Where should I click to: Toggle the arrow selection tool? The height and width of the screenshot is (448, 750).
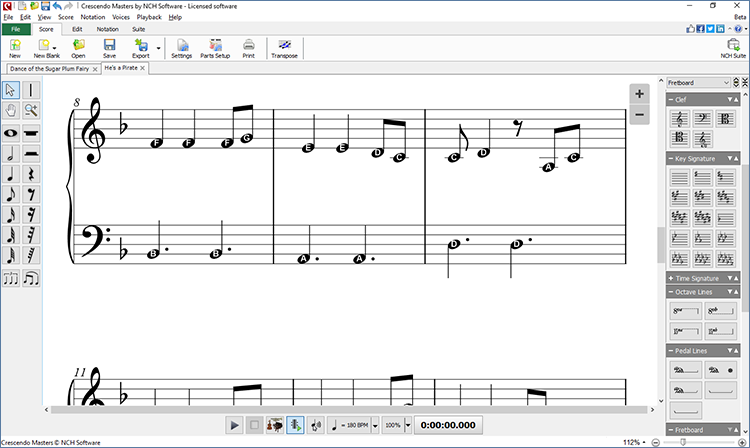pyautogui.click(x=11, y=90)
